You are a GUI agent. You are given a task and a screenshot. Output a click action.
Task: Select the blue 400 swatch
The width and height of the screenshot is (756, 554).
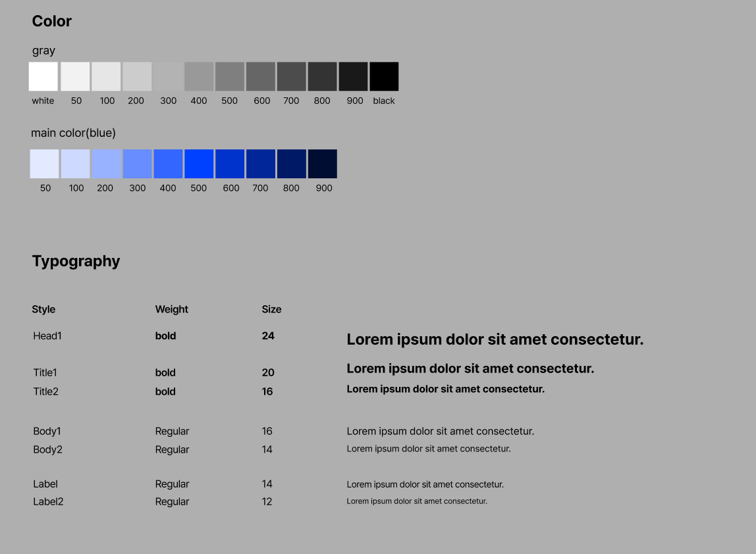[168, 164]
